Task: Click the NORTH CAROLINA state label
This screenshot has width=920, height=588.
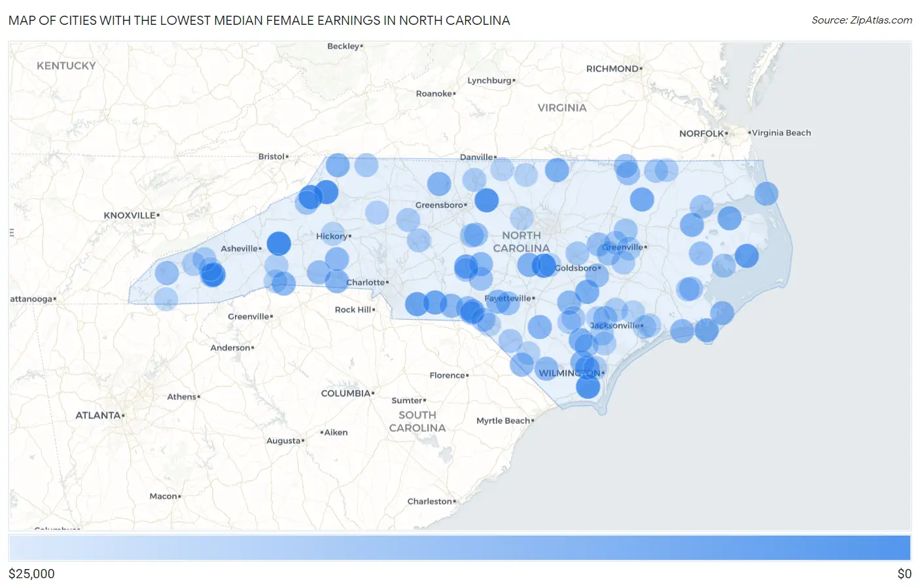Action: tap(522, 242)
